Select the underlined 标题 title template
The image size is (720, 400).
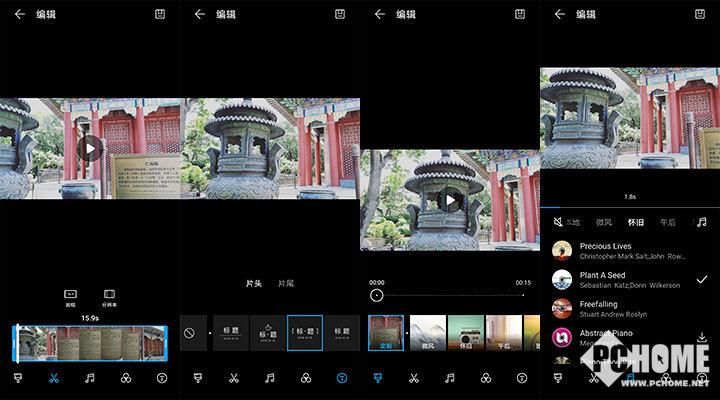click(231, 333)
